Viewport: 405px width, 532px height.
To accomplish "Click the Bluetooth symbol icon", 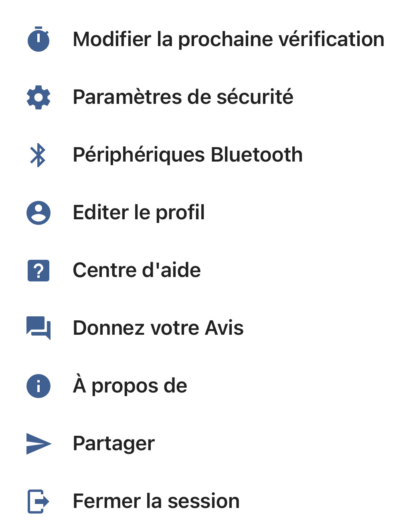I will pyautogui.click(x=38, y=155).
